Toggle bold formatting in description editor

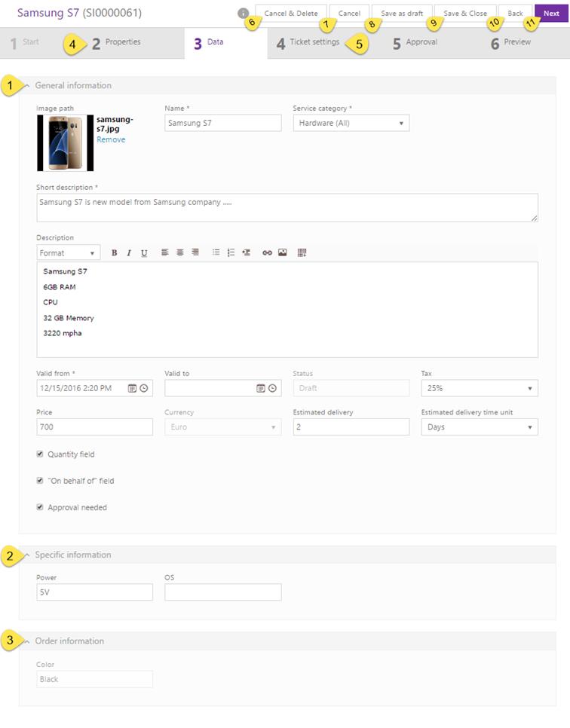(x=115, y=253)
